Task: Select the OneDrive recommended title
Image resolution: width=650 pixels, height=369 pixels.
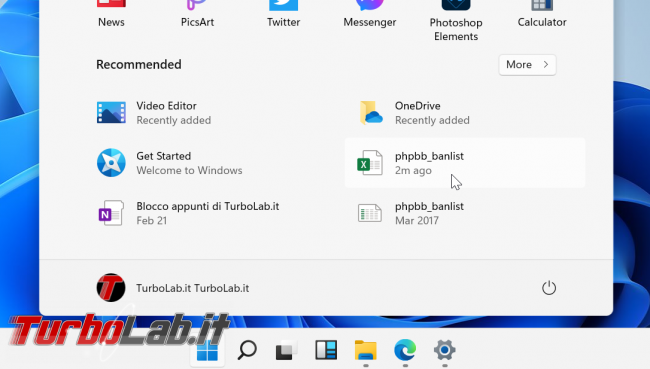Action: coord(417,106)
